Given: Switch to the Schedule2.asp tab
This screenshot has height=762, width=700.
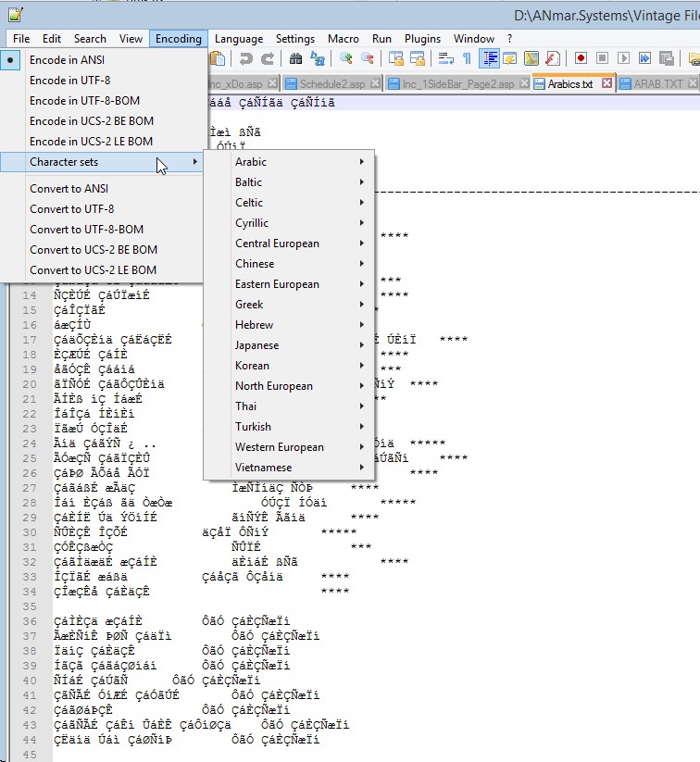Looking at the screenshot, I should click(x=331, y=83).
